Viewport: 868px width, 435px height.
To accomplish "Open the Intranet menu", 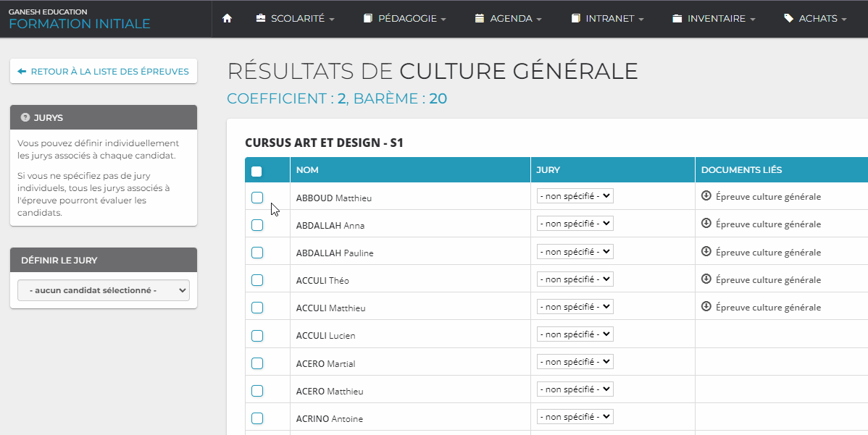I will click(607, 19).
